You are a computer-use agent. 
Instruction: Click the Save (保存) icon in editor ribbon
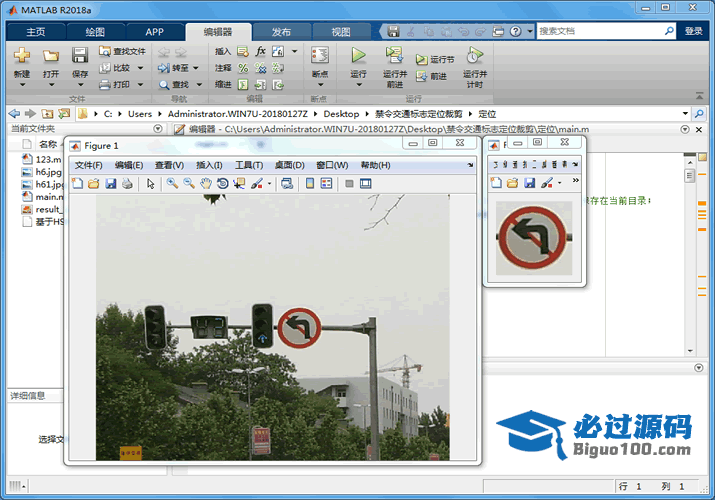[80, 56]
